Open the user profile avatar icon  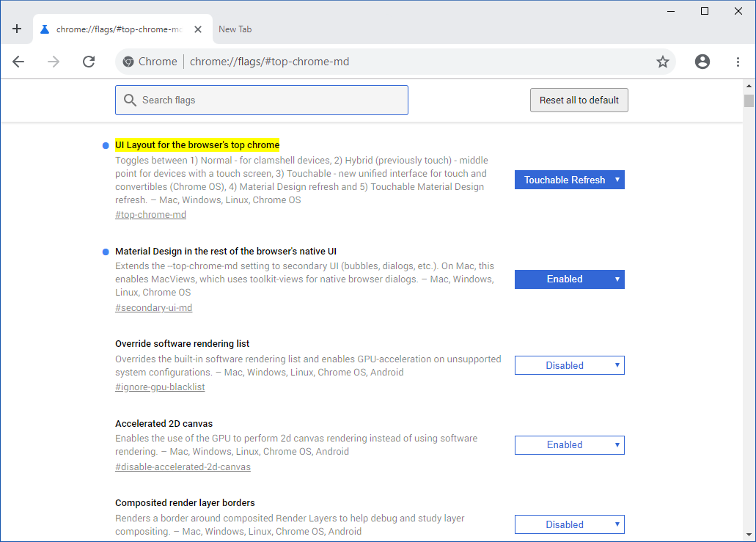[702, 62]
